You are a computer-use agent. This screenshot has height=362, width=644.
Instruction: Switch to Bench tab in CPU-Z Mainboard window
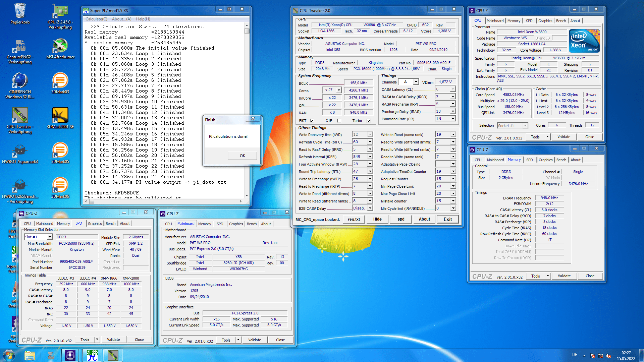click(x=252, y=224)
